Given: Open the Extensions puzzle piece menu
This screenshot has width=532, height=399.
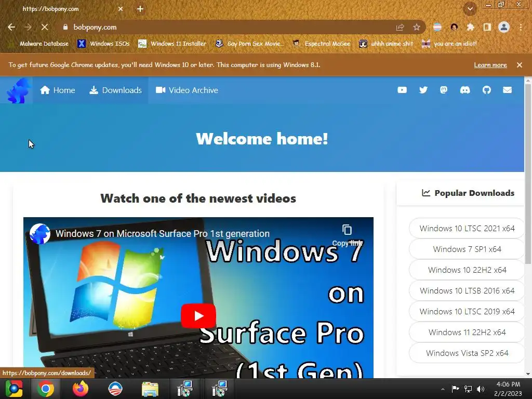Looking at the screenshot, I should (x=470, y=27).
